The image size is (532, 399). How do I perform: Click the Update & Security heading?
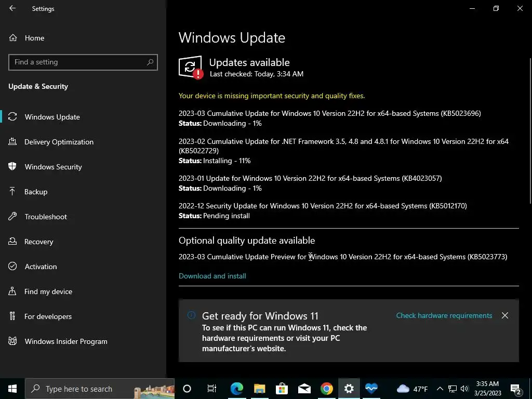coord(38,87)
